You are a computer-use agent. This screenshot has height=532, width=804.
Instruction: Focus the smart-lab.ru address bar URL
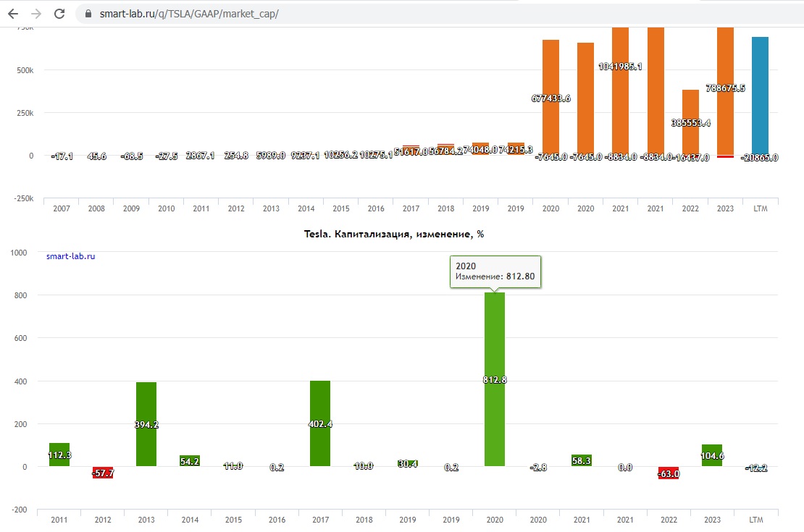[x=188, y=14]
